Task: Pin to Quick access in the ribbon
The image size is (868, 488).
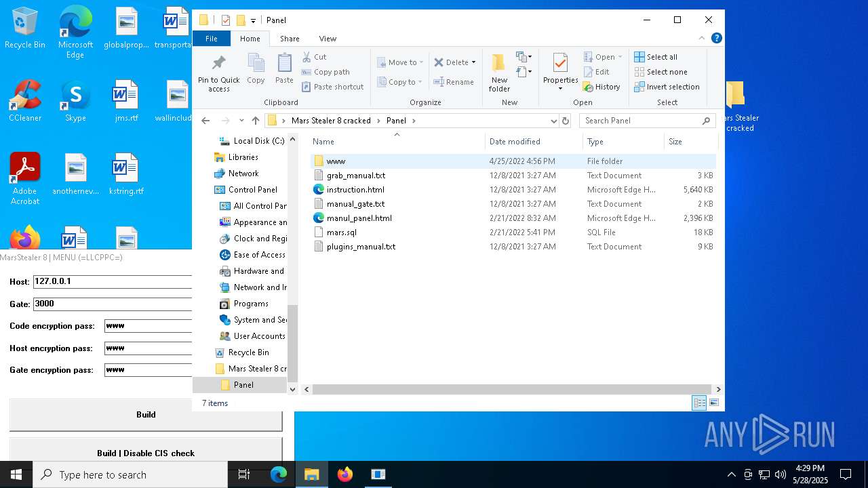Action: (218, 73)
